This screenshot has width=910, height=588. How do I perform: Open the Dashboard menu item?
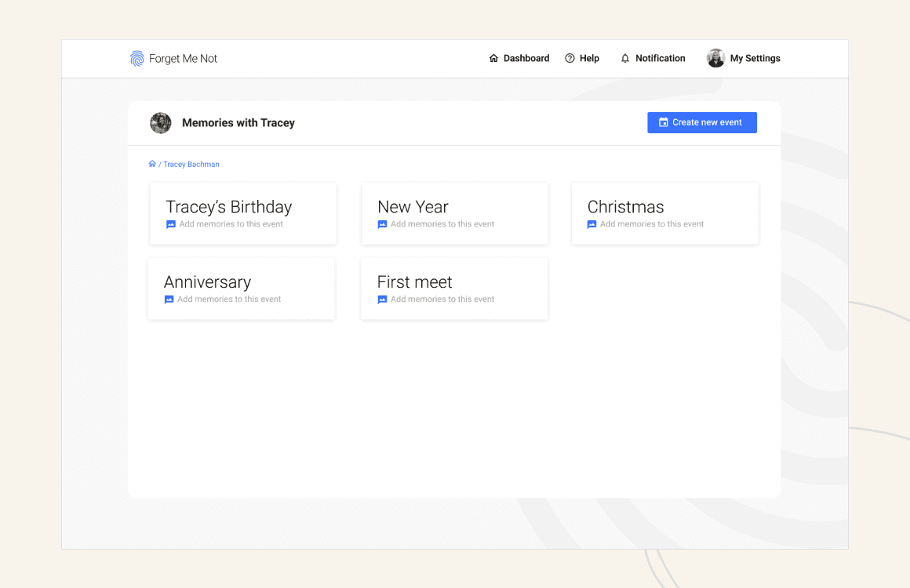pyautogui.click(x=526, y=59)
